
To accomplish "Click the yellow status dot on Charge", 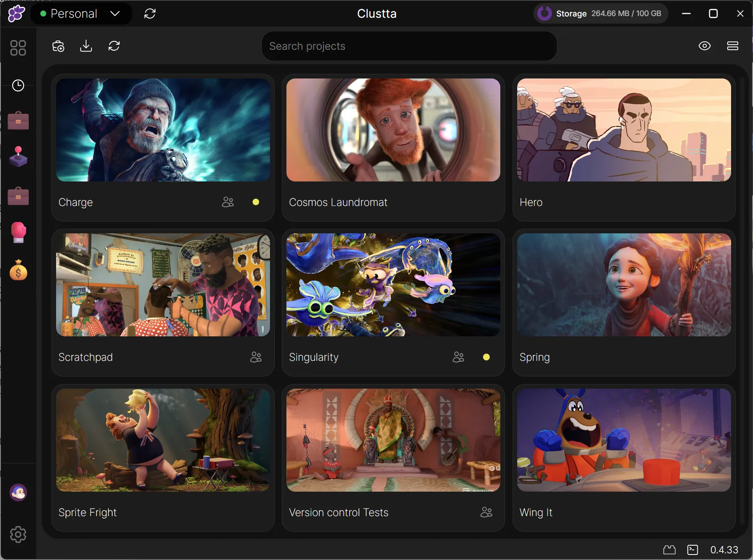I will 256,202.
